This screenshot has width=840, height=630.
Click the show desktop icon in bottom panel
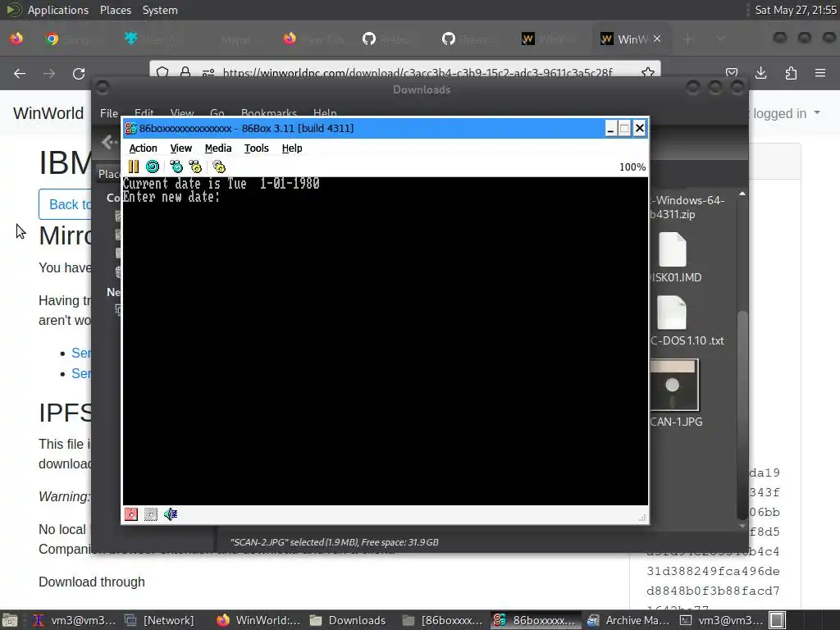[10, 620]
